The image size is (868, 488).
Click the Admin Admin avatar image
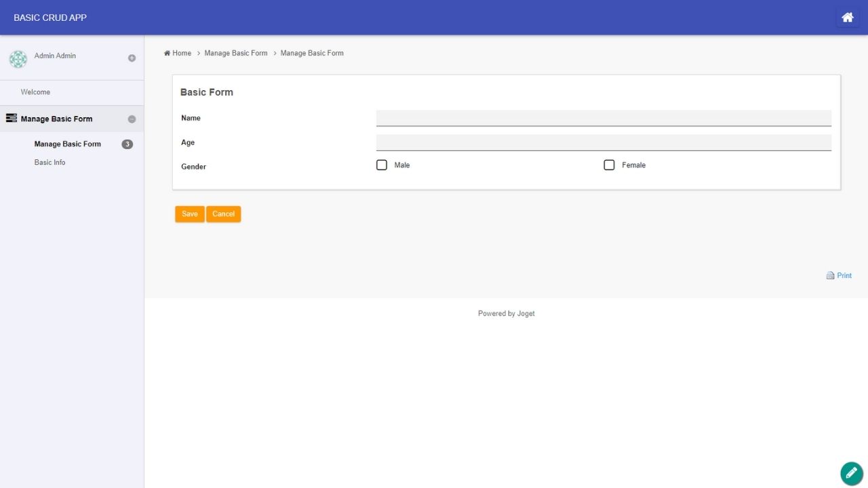tap(18, 59)
